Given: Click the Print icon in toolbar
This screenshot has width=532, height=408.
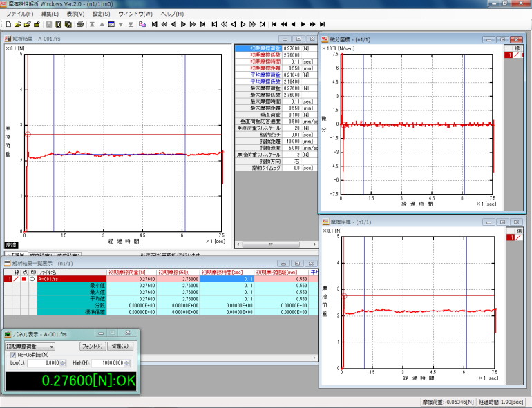Looking at the screenshot, I should (x=80, y=24).
